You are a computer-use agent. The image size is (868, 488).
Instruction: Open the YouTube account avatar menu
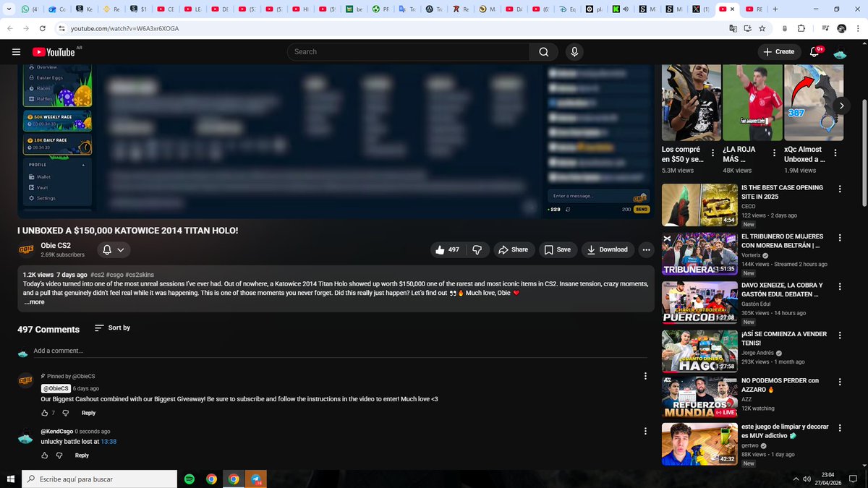841,52
